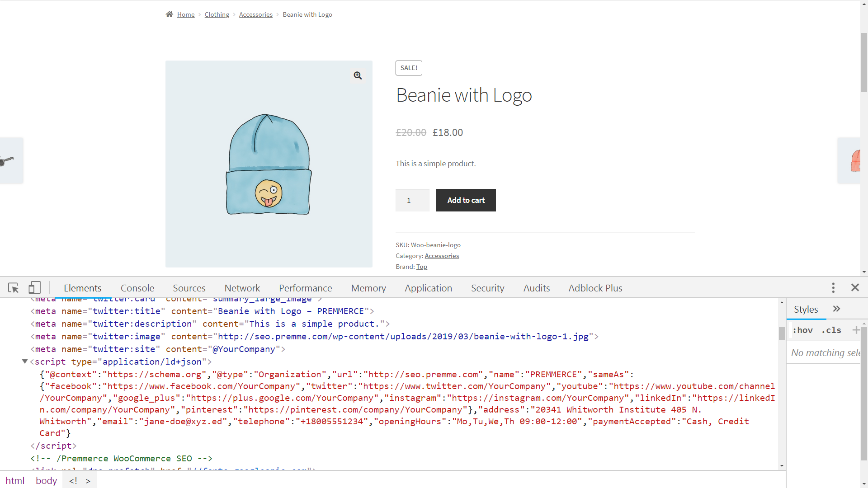Click the twitter image URL link
The height and width of the screenshot is (488, 868).
point(403,337)
